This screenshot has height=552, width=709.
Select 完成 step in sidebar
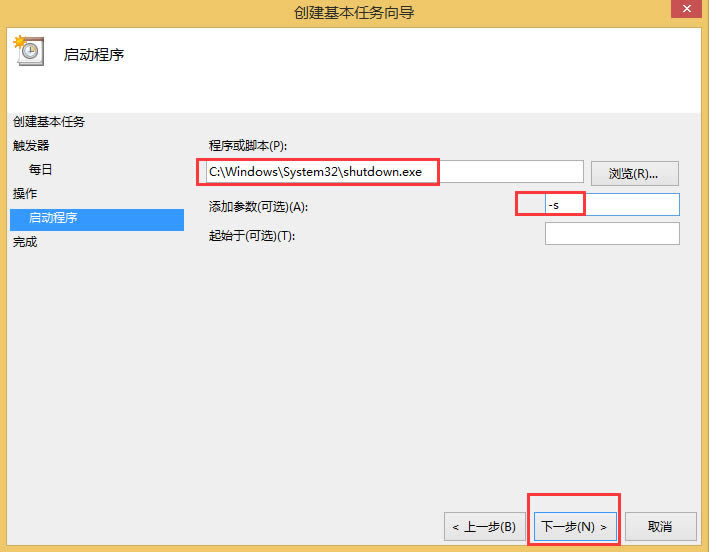point(25,242)
